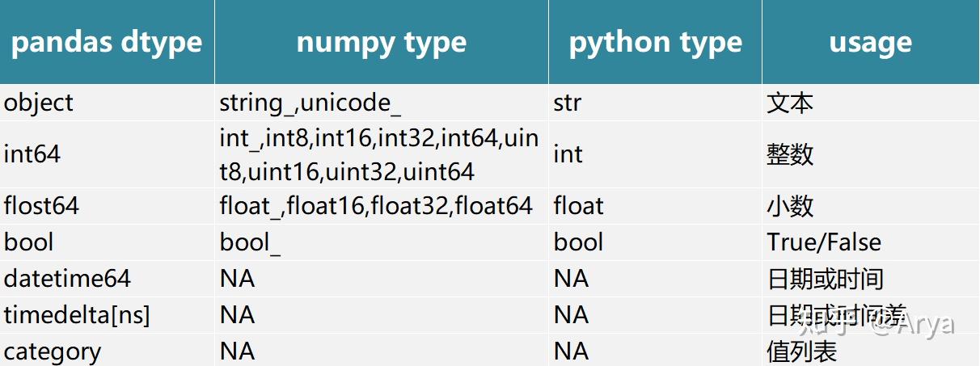Click the 'string_,unicode_' cell
Viewport: 980px width, 366px height.
(382, 103)
